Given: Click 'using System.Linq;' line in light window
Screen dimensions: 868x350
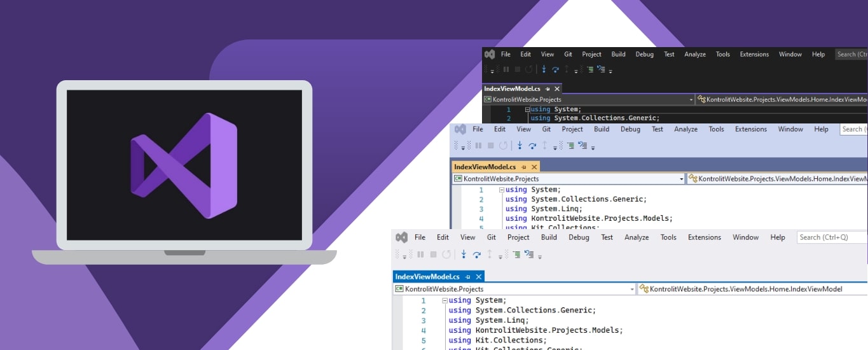Looking at the screenshot, I should [x=489, y=320].
